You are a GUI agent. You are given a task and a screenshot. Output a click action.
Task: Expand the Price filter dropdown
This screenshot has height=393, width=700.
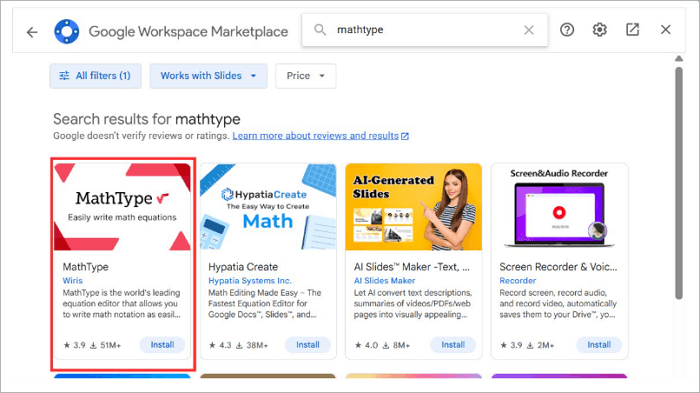point(306,76)
